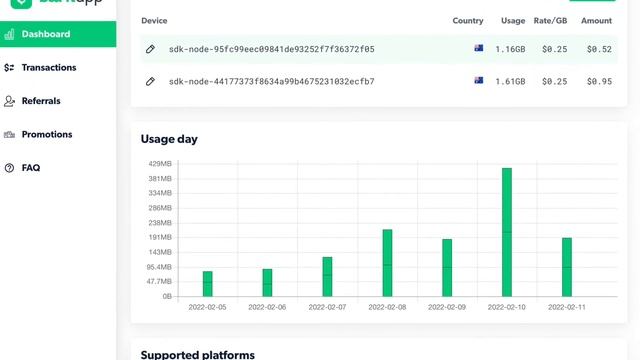Select device name sdk-node-44177373f8634a99b4675231032ecfb7
This screenshot has width=640, height=360.
point(271,81)
